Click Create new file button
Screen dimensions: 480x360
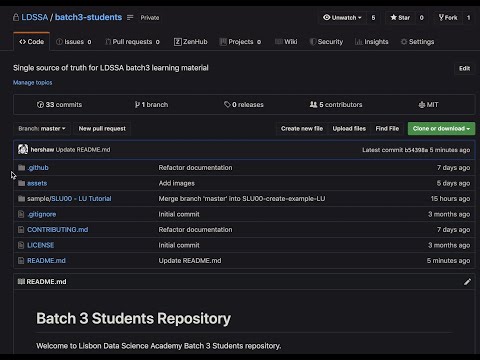(x=302, y=128)
